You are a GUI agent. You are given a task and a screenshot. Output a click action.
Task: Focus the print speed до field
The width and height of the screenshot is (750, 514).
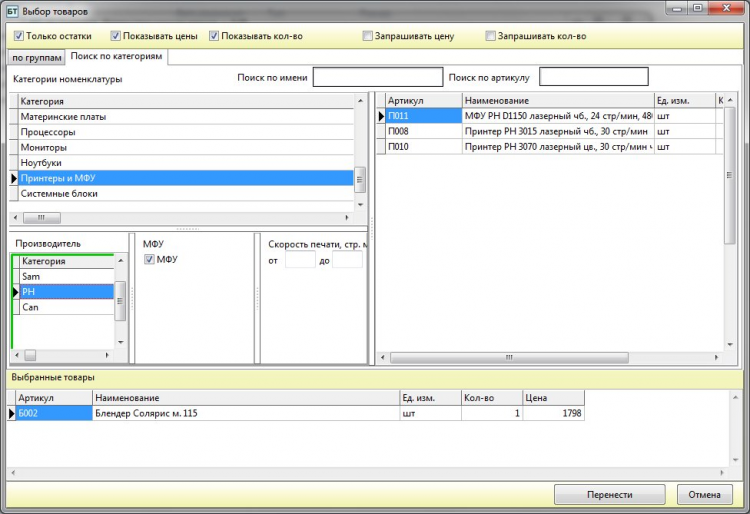click(347, 261)
